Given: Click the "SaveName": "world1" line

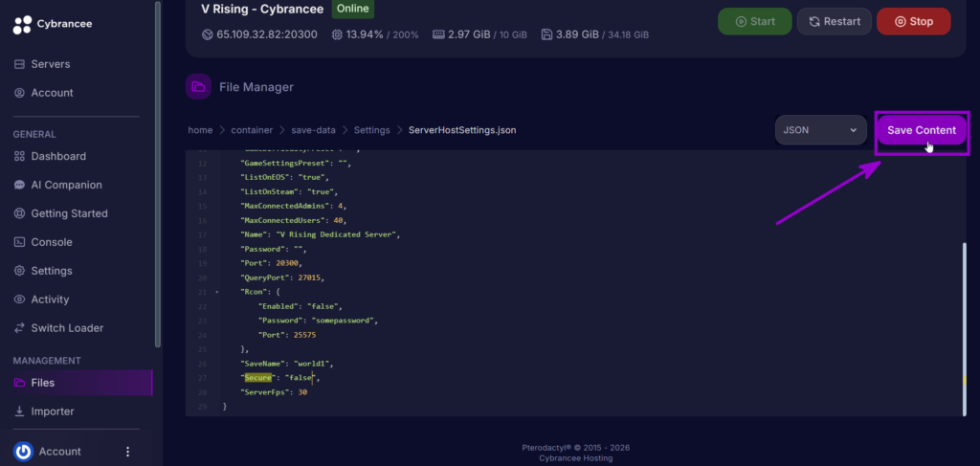Looking at the screenshot, I should click(x=287, y=364).
